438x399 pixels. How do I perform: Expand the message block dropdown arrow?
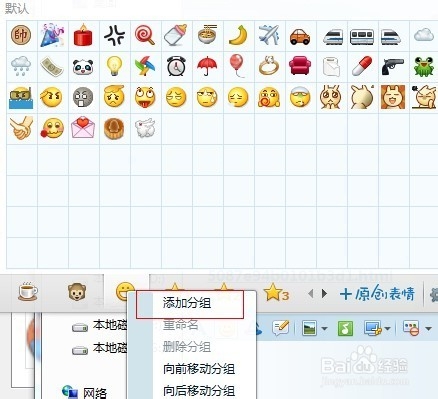point(429,329)
